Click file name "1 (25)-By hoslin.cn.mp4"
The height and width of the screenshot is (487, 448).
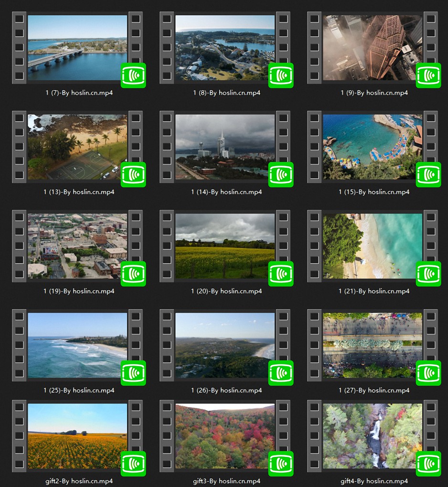79,390
